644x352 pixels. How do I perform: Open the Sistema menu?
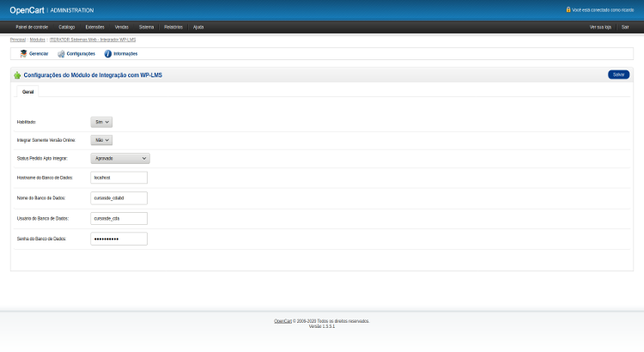point(146,27)
